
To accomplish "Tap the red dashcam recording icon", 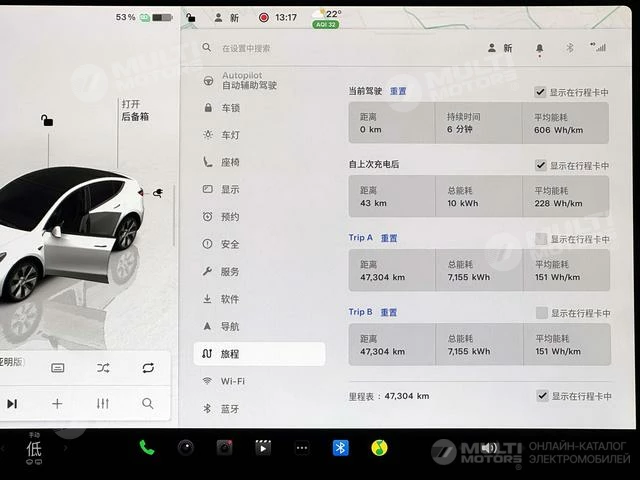I will 264,18.
